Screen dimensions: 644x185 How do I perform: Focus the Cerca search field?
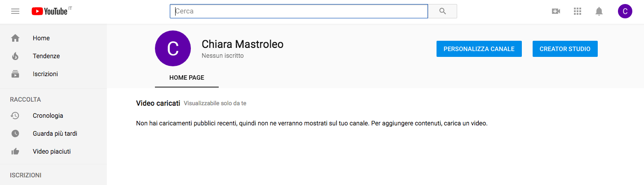click(x=299, y=11)
